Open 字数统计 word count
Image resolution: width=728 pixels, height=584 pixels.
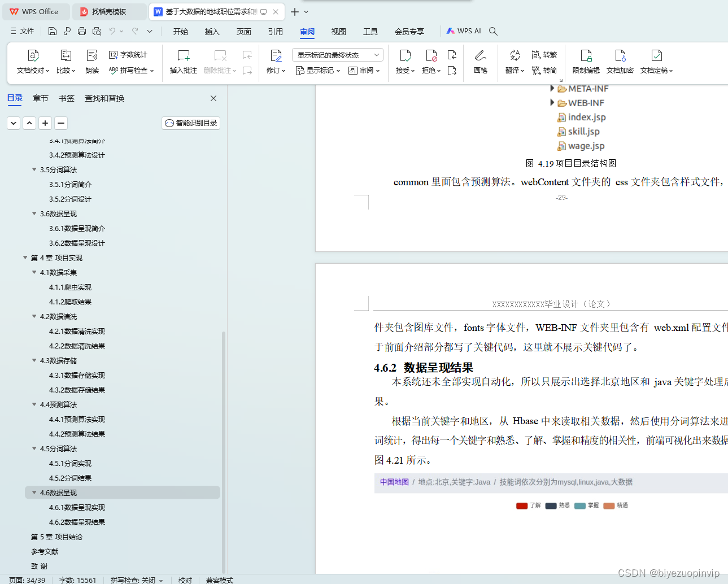[128, 54]
